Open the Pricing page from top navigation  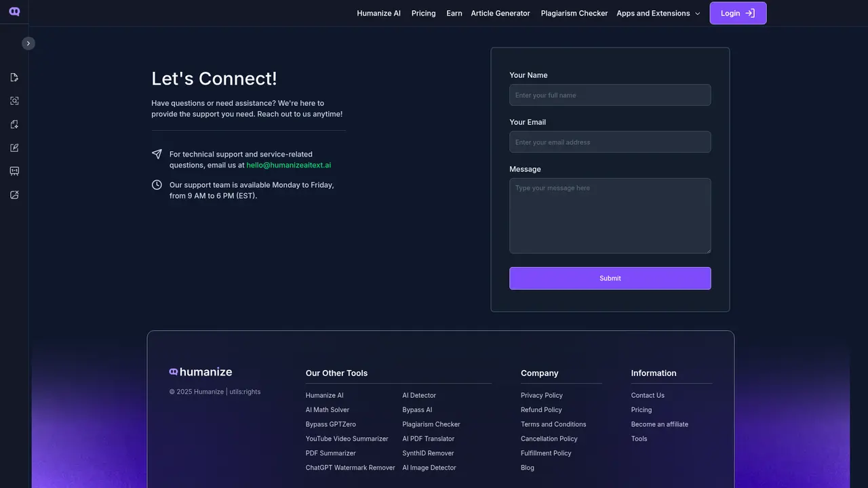tap(423, 13)
